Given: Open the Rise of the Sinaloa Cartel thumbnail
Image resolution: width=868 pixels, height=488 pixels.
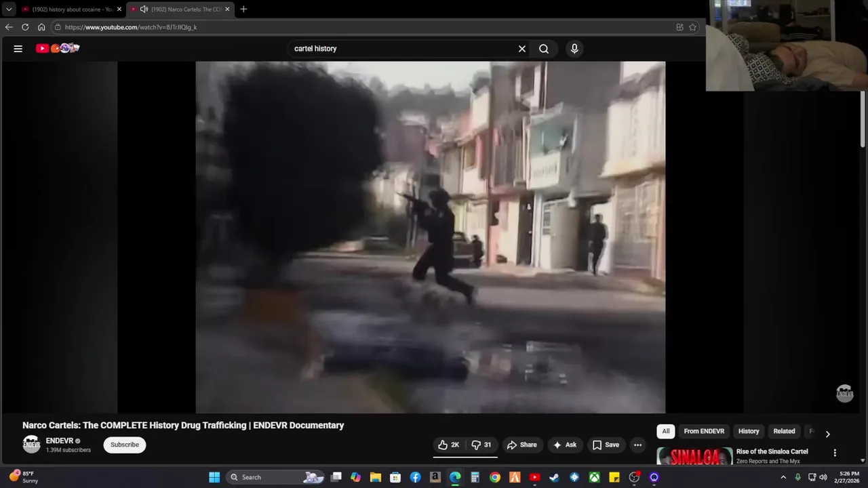Looking at the screenshot, I should point(694,457).
